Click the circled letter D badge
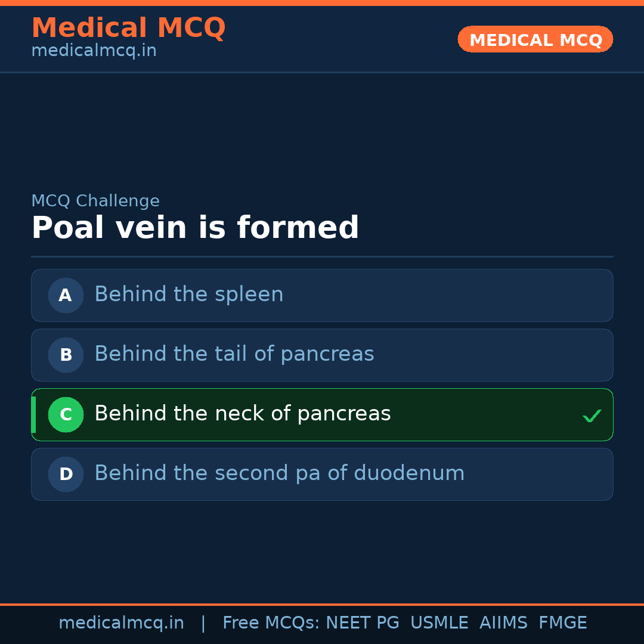 [66, 474]
